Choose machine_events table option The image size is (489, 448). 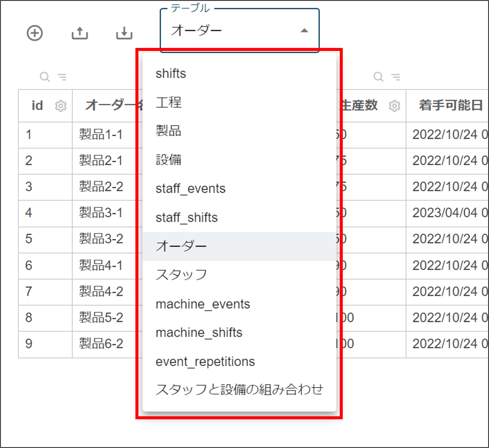pyautogui.click(x=239, y=304)
